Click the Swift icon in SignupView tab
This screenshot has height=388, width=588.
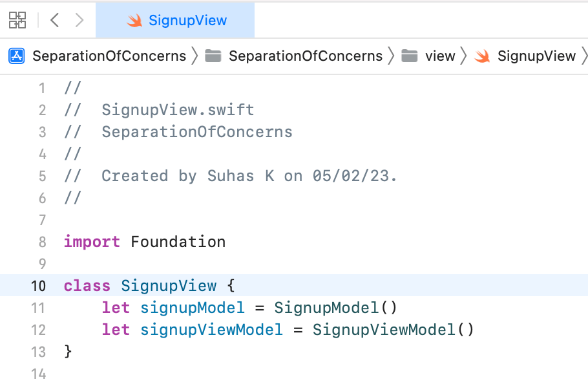click(134, 21)
